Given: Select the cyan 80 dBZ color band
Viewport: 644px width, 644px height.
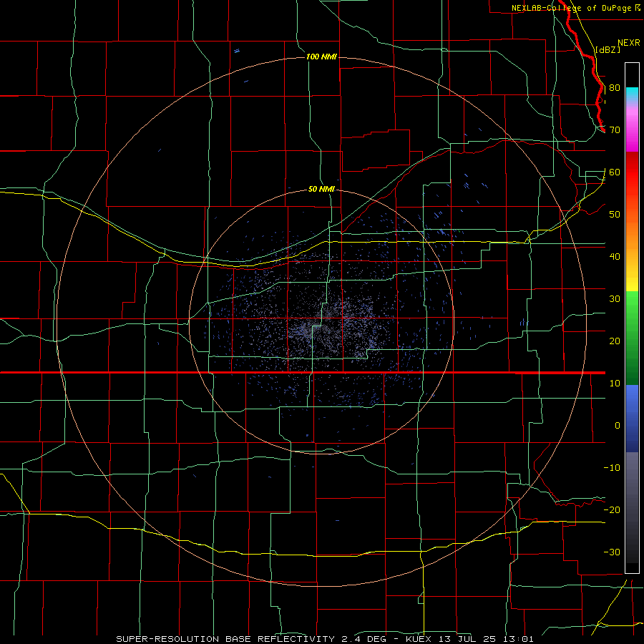Looking at the screenshot, I should coord(632,94).
